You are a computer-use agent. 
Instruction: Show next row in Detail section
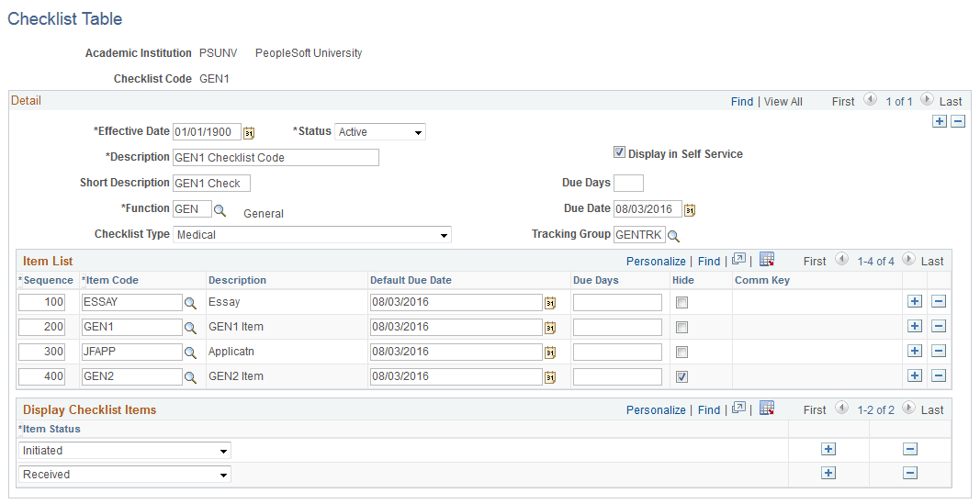(x=927, y=99)
